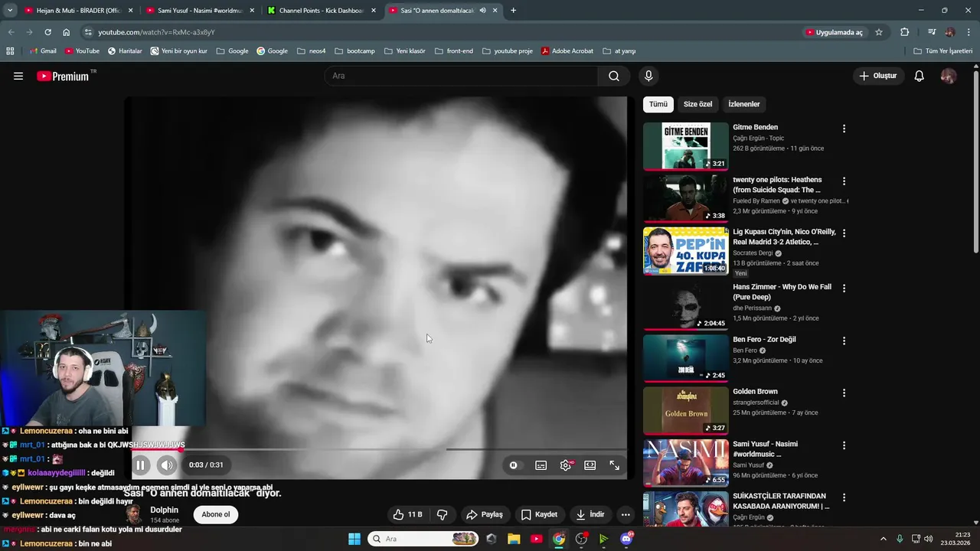
Task: Open more actions ellipsis below video
Action: pos(626,514)
